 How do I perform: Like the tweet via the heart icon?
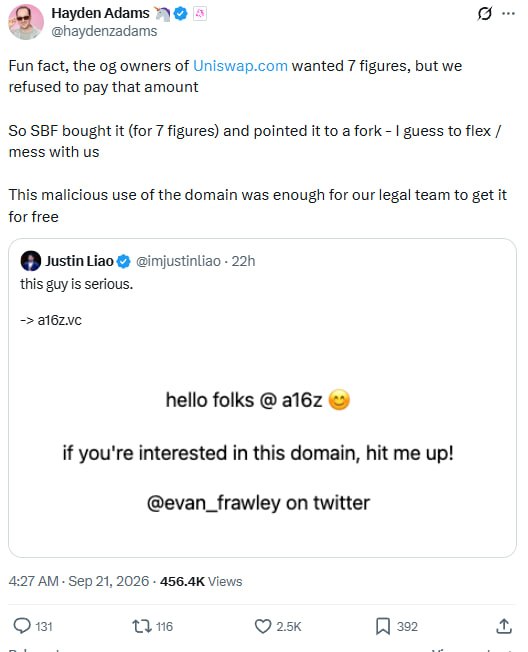click(263, 626)
